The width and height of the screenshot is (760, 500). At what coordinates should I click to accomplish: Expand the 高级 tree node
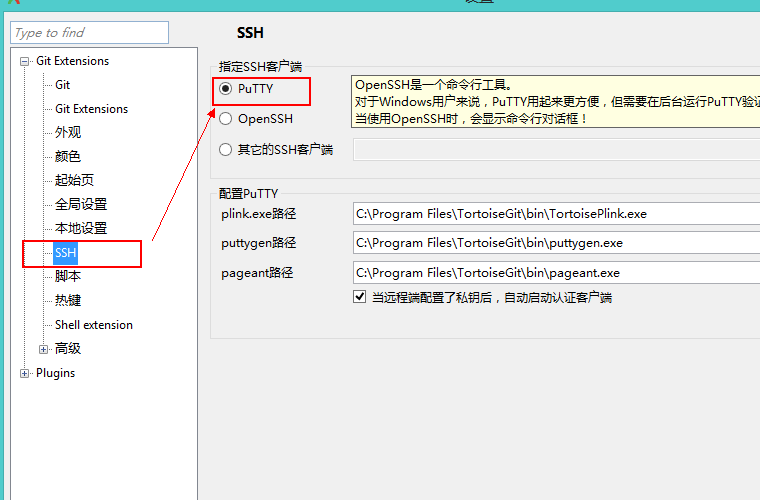pos(43,349)
